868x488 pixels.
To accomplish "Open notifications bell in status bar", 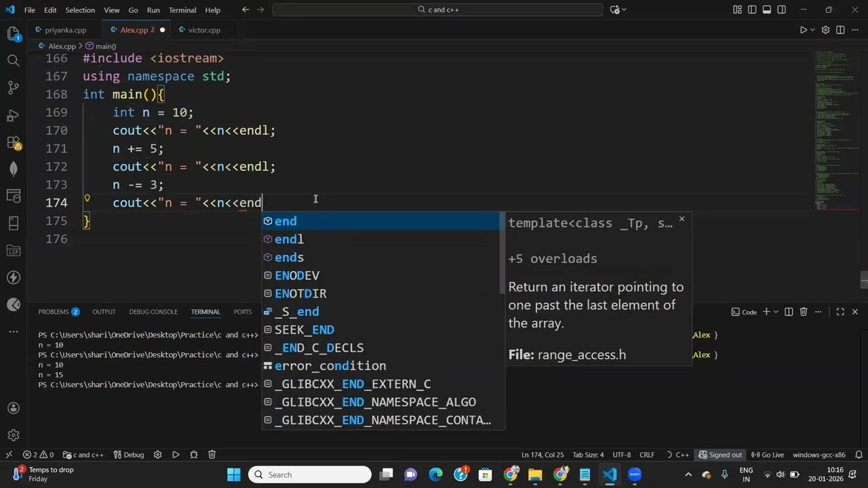I will click(859, 455).
